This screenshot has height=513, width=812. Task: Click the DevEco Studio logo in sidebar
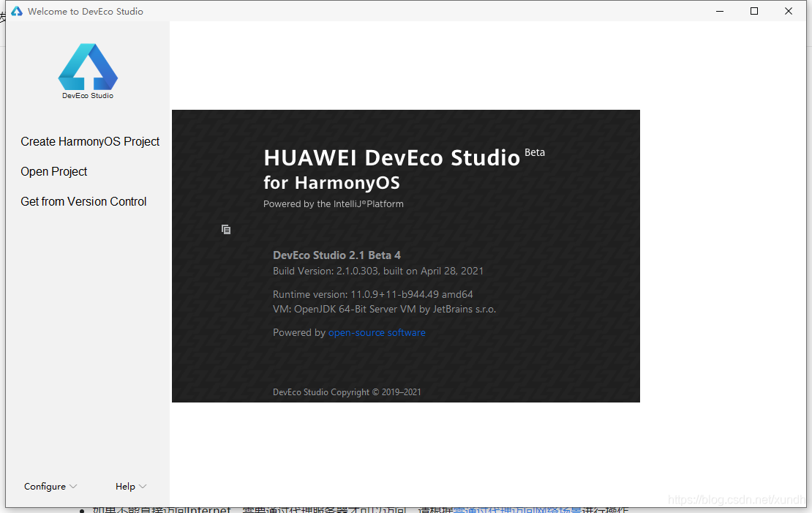coord(88,71)
